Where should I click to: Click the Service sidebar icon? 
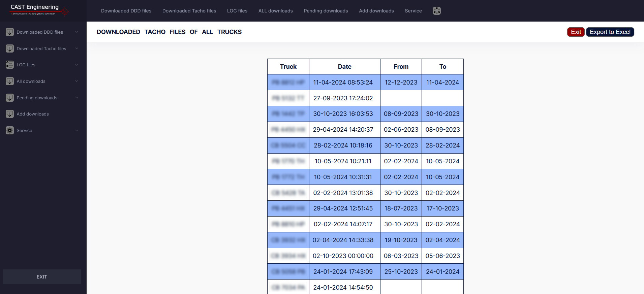[x=10, y=130]
